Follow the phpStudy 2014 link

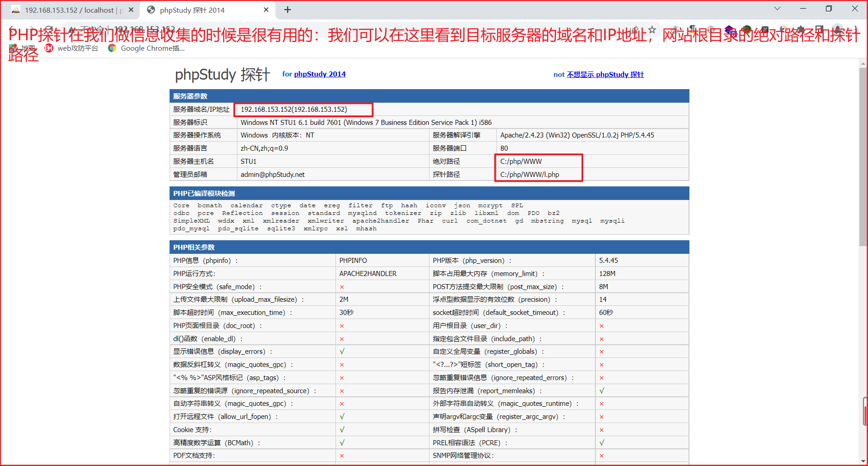[x=320, y=74]
